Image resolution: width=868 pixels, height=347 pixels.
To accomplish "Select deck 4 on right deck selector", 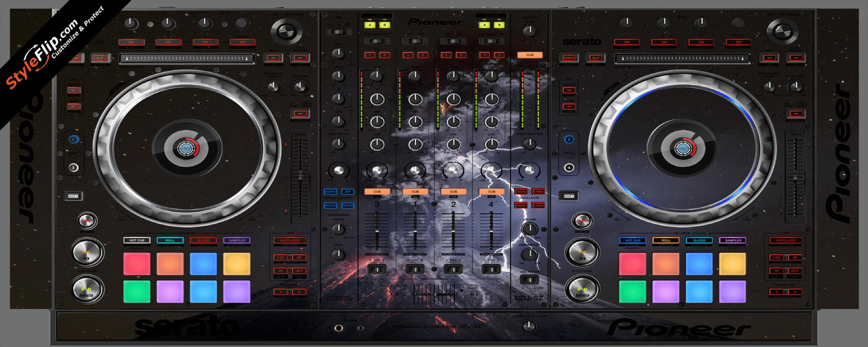I will (x=569, y=168).
